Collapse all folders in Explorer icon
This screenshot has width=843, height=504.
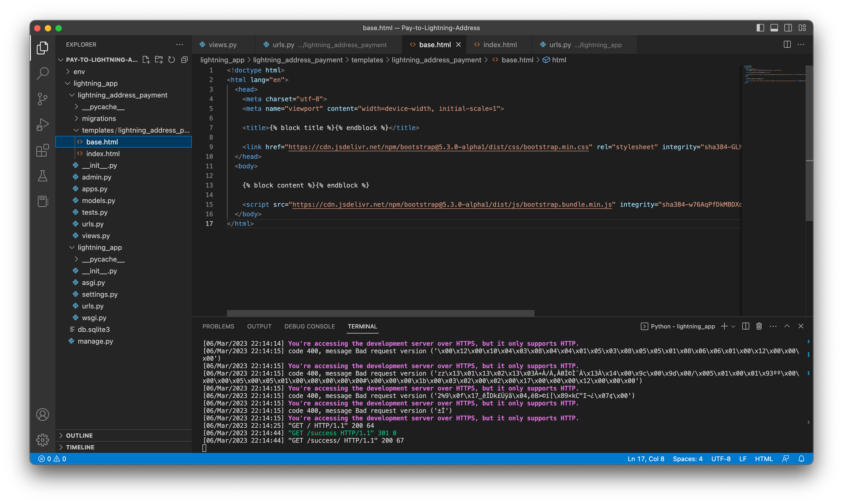184,60
